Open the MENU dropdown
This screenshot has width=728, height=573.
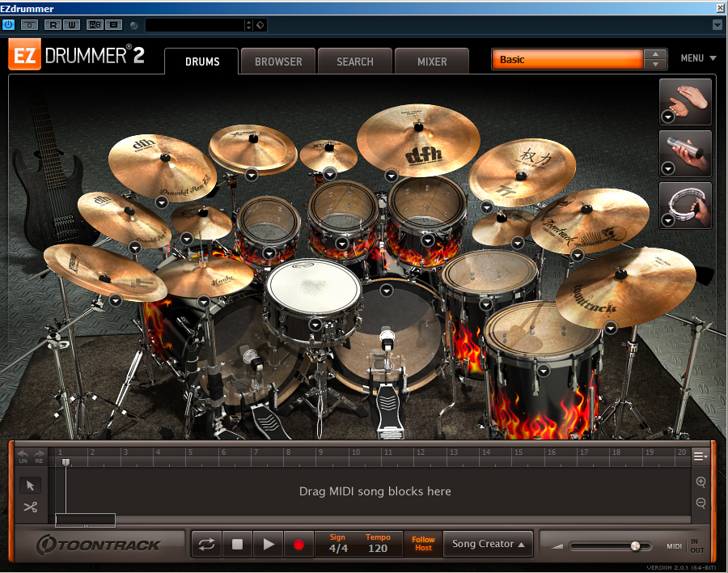[x=698, y=58]
